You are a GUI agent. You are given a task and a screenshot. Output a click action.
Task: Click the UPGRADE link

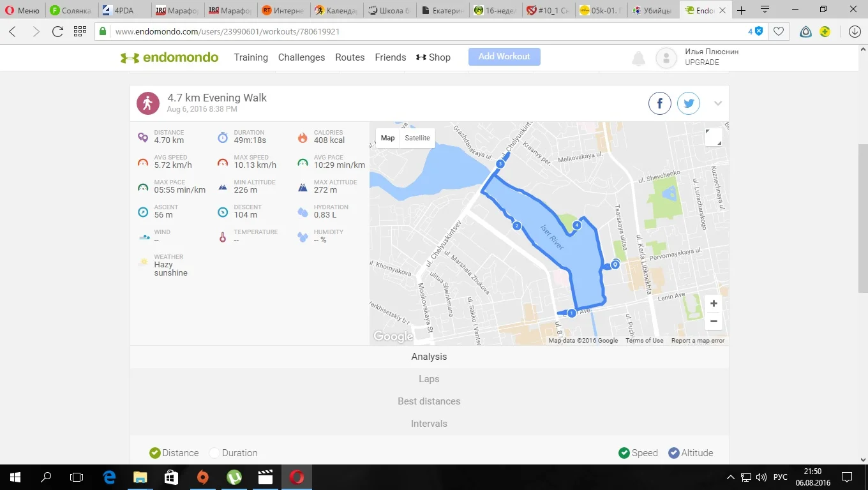point(702,63)
